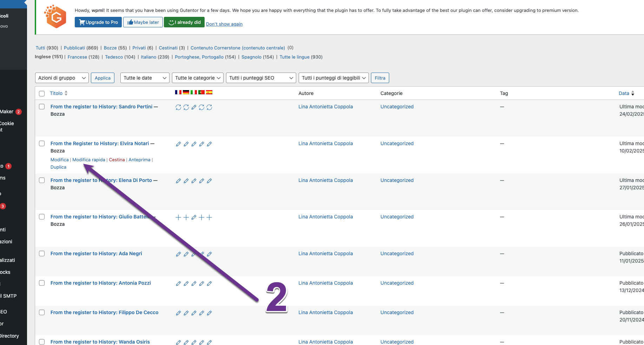Check the Elena Di Porto post checkbox

point(42,180)
